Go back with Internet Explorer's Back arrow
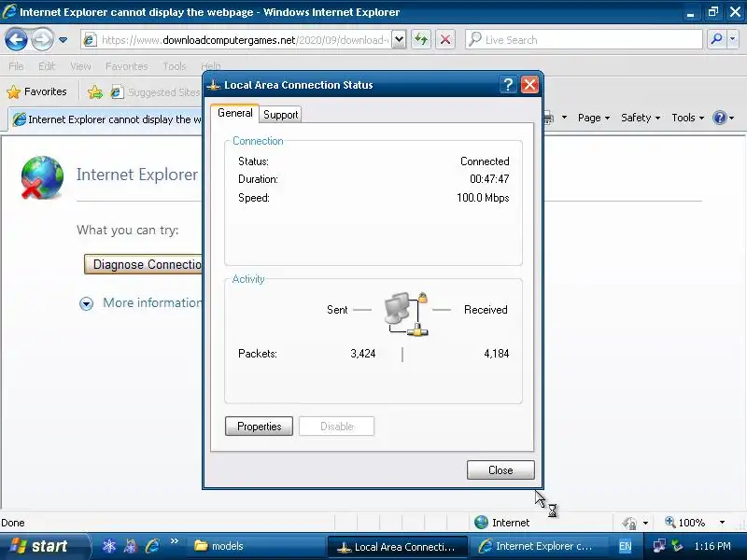 16,39
